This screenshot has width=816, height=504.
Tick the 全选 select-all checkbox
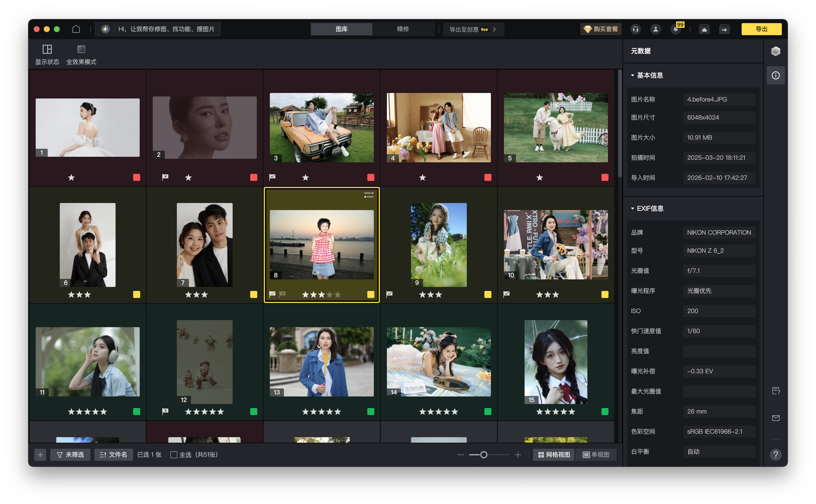[x=174, y=455]
